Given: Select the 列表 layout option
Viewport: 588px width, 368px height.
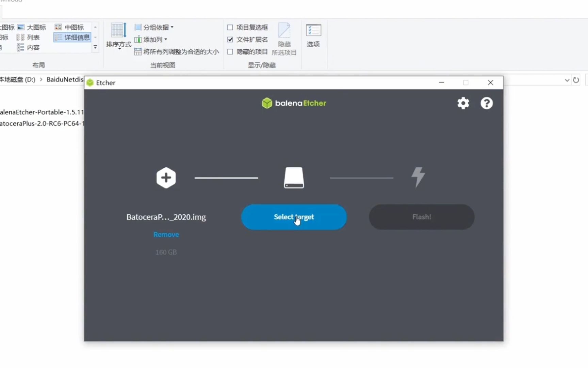Looking at the screenshot, I should click(x=28, y=37).
